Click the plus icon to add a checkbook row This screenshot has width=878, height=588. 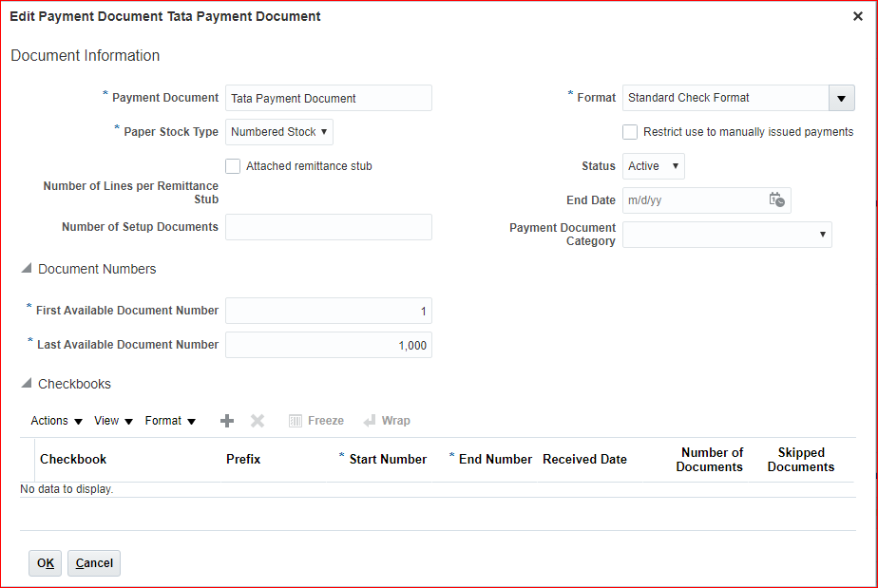point(226,421)
